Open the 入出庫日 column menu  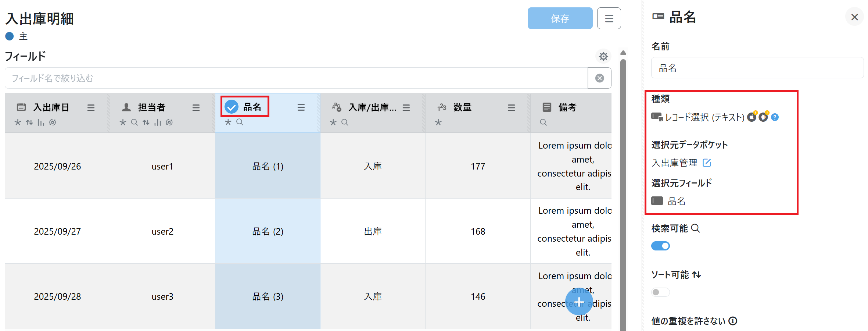tap(91, 107)
